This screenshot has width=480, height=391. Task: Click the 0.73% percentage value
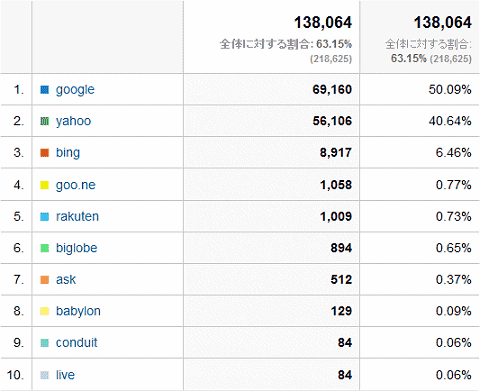(453, 216)
